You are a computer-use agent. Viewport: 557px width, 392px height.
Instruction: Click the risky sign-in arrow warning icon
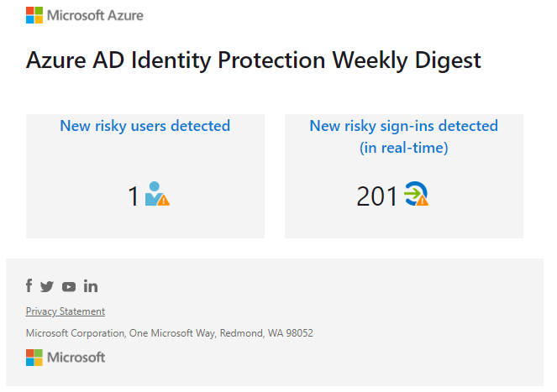point(417,194)
